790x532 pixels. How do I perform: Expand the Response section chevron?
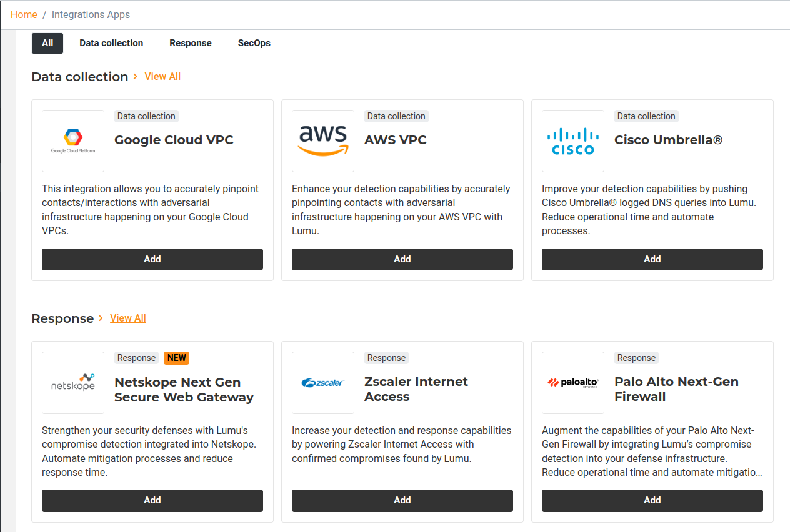pyautogui.click(x=101, y=318)
